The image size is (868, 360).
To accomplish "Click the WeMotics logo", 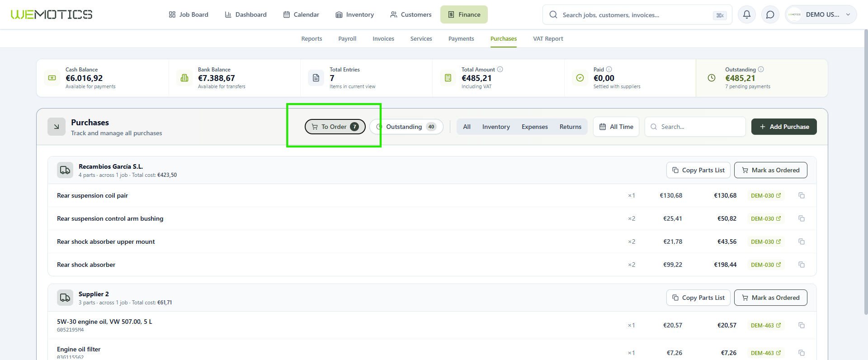I will tap(52, 14).
